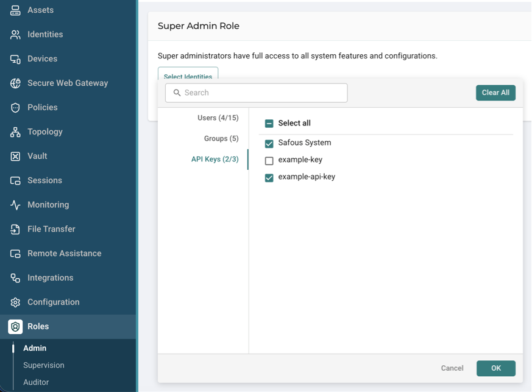Click the Sessions icon in sidebar
This screenshot has height=392, width=532.
tap(15, 181)
